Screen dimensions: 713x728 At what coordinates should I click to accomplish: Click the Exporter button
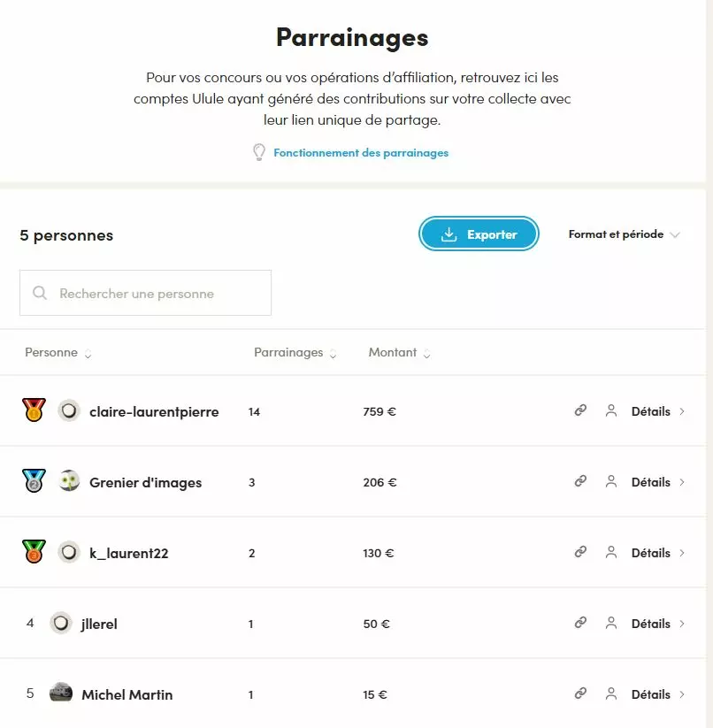[479, 234]
